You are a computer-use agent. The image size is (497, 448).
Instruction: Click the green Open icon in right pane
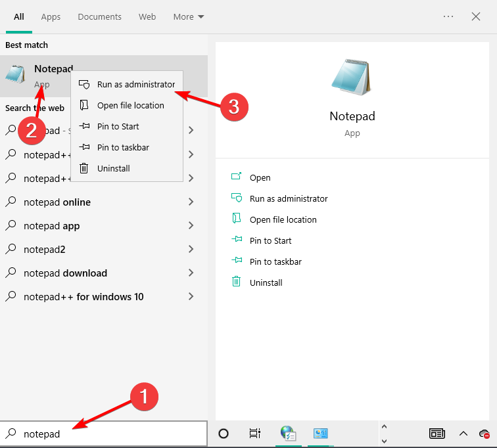point(237,176)
